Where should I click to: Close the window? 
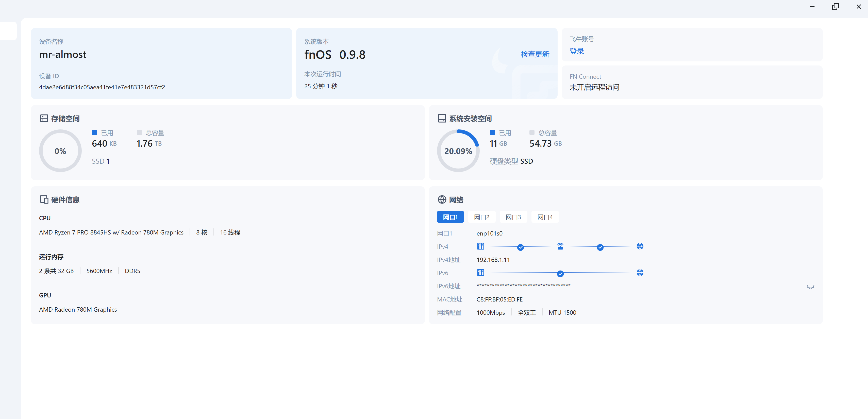click(x=859, y=7)
